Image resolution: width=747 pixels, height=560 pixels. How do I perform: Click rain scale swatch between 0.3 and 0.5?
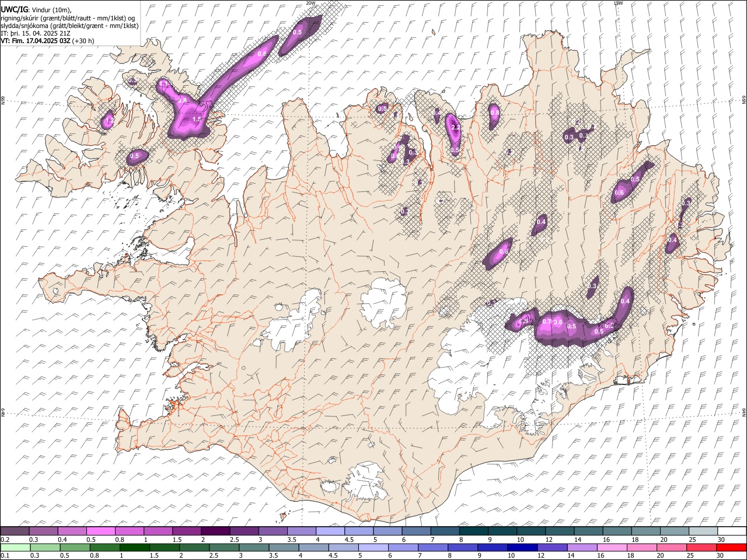click(45, 547)
